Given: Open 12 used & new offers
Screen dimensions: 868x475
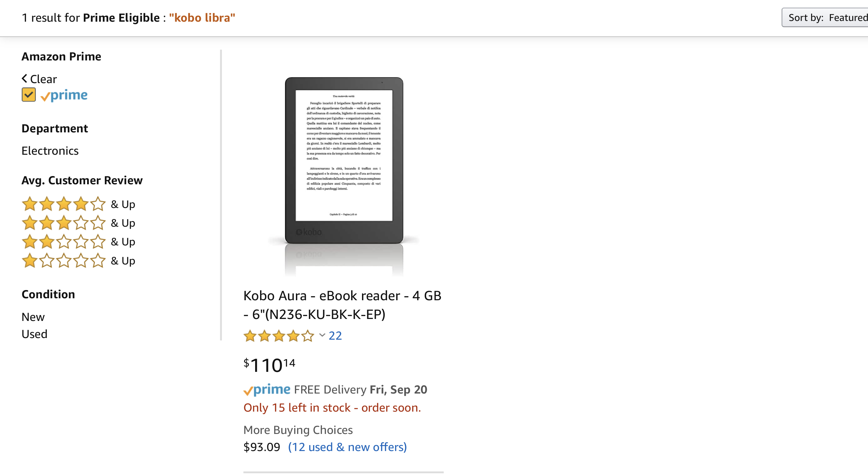Looking at the screenshot, I should tap(348, 447).
